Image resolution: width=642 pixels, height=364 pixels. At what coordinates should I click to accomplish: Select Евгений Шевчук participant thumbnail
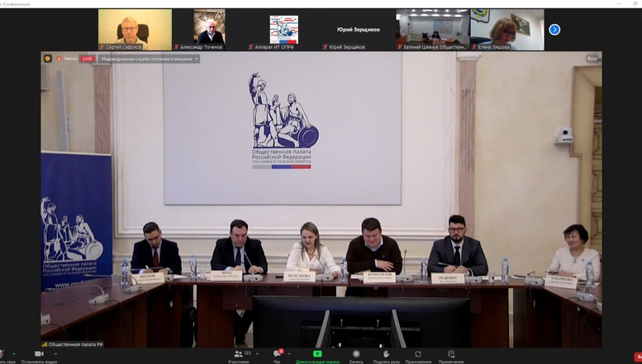point(433,30)
